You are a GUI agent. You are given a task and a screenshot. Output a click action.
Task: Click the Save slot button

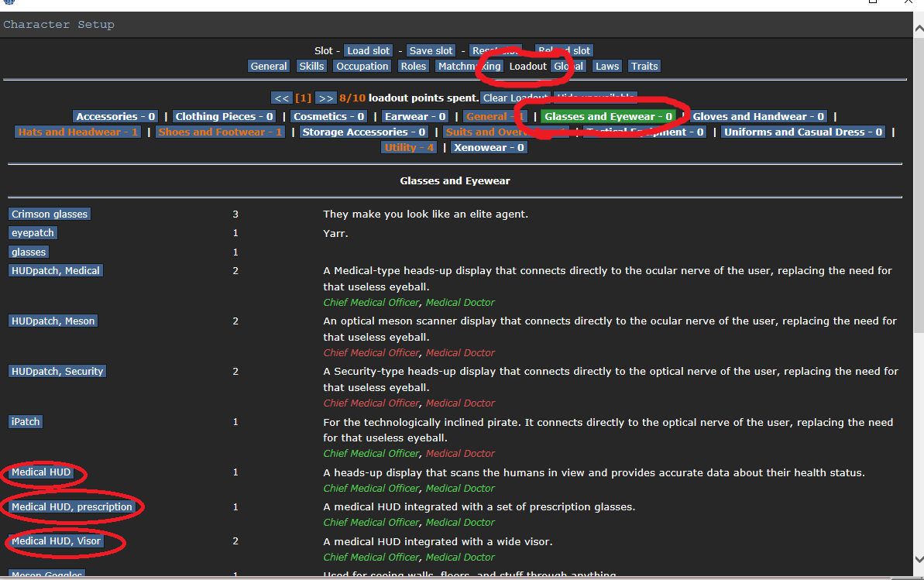tap(431, 50)
